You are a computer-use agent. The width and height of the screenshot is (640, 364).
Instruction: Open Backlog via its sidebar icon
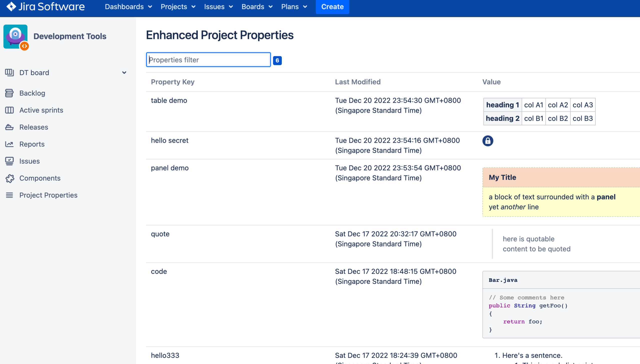click(9, 93)
